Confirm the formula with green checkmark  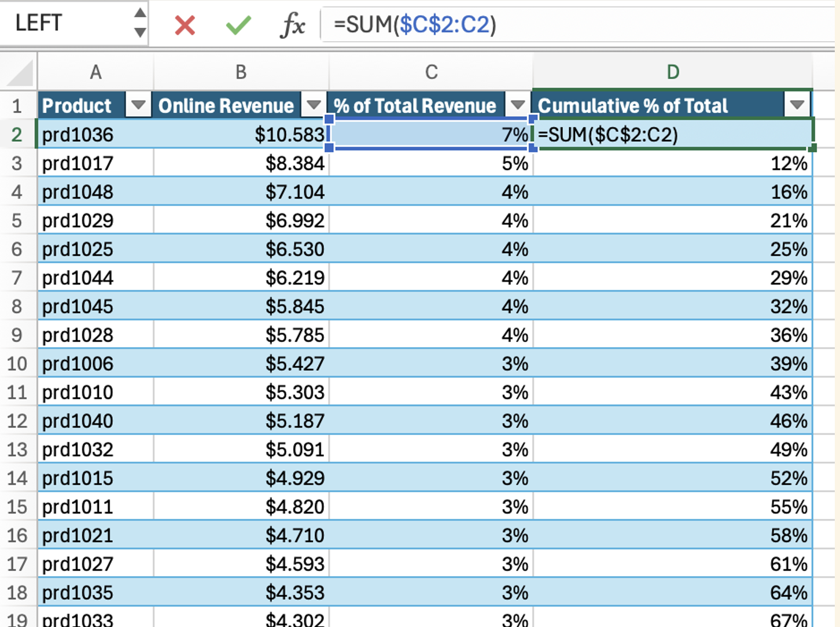(x=238, y=25)
